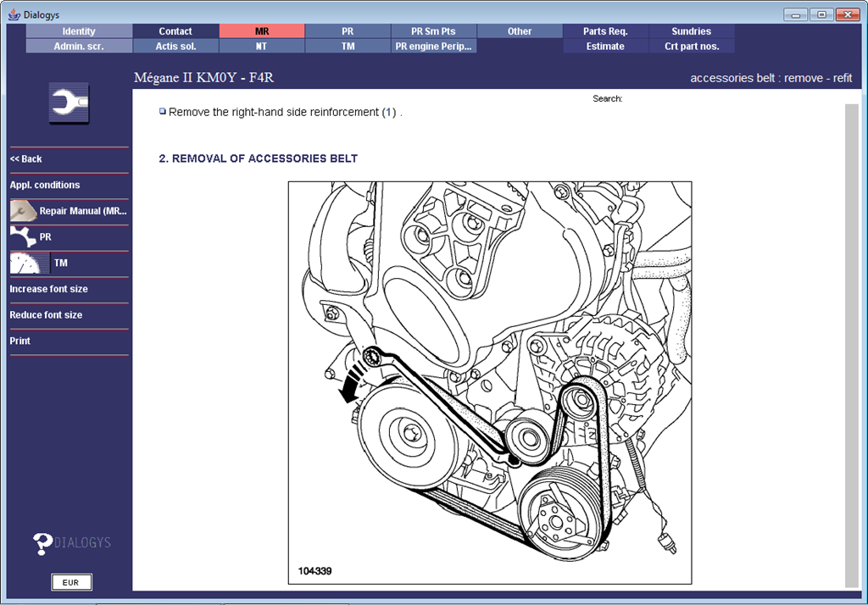Open the TM gauge icon
Viewport: 868px width, 605px height.
pyautogui.click(x=25, y=264)
